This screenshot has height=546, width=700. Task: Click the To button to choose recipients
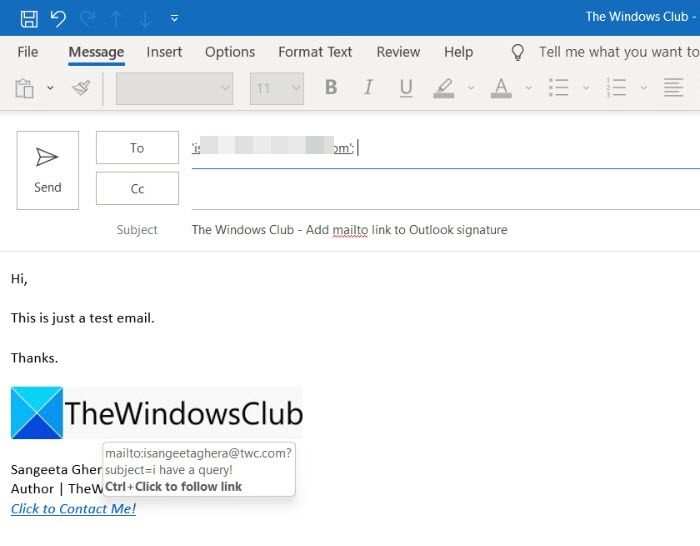tap(137, 147)
